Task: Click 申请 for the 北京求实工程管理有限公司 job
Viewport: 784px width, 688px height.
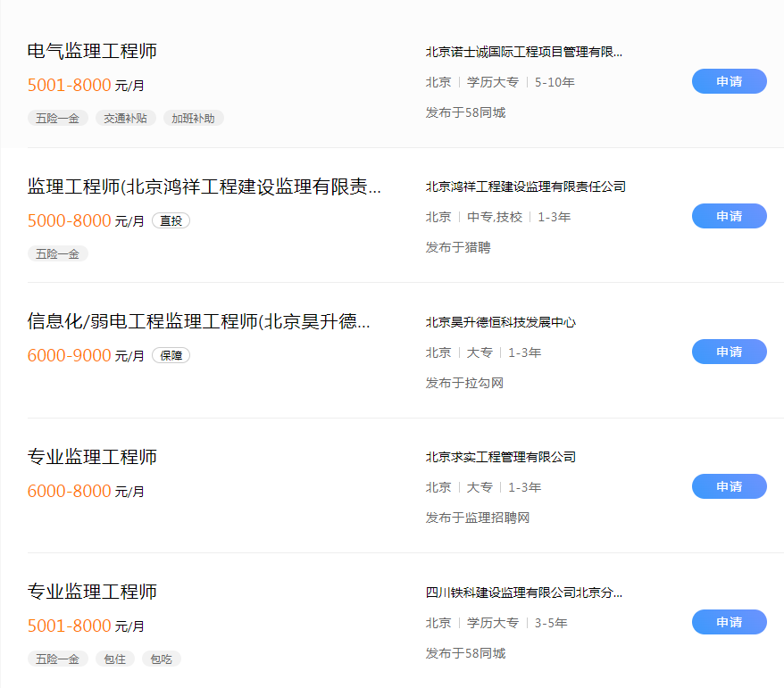Action: point(729,486)
